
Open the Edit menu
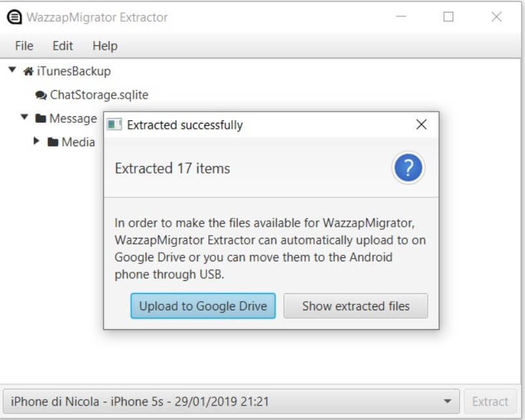click(62, 46)
